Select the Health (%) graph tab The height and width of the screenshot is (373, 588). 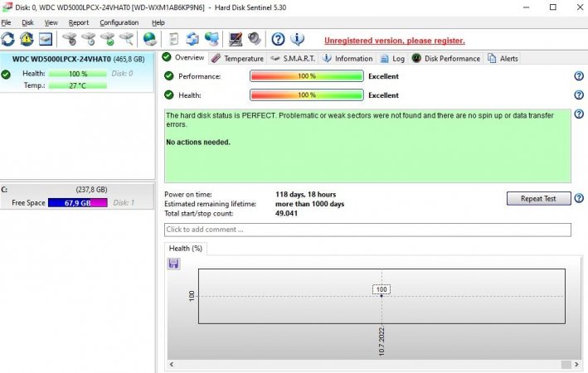click(186, 249)
